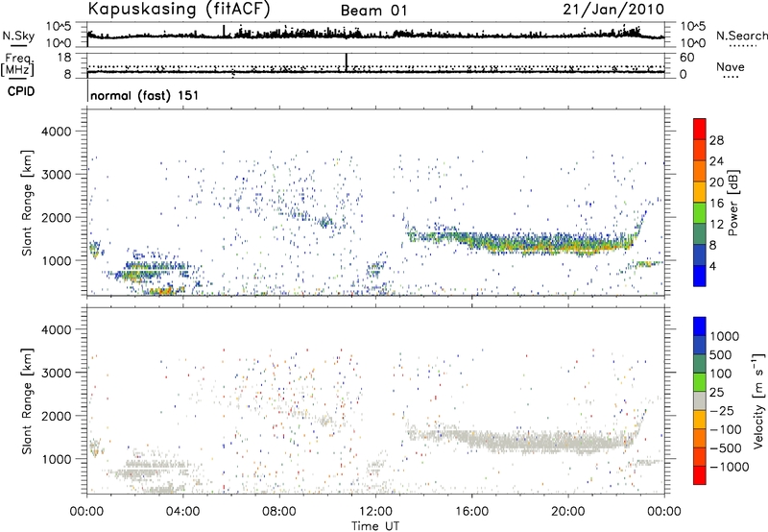Click the red bottom Velocity colorbar segment
768x532 pixels.
pyautogui.click(x=700, y=475)
